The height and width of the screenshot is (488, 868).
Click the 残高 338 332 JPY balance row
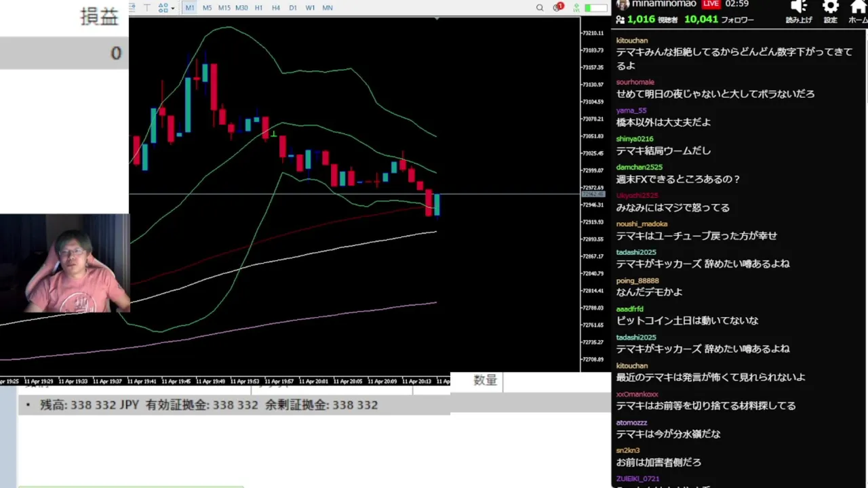[x=235, y=405]
